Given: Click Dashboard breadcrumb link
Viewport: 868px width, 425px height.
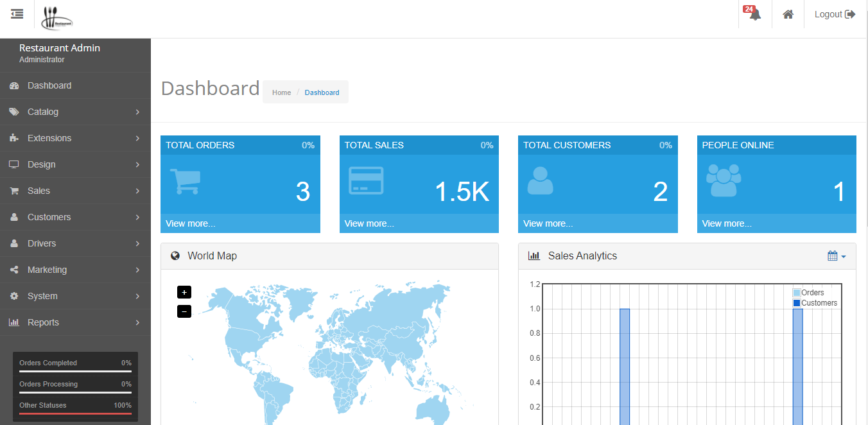Looking at the screenshot, I should 322,92.
